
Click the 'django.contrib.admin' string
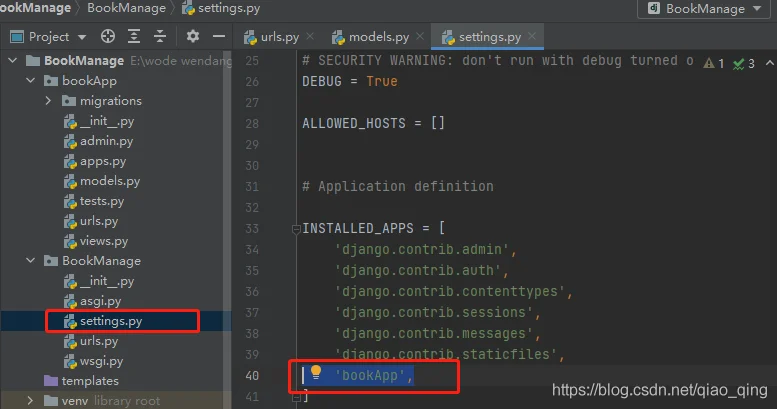(x=422, y=249)
